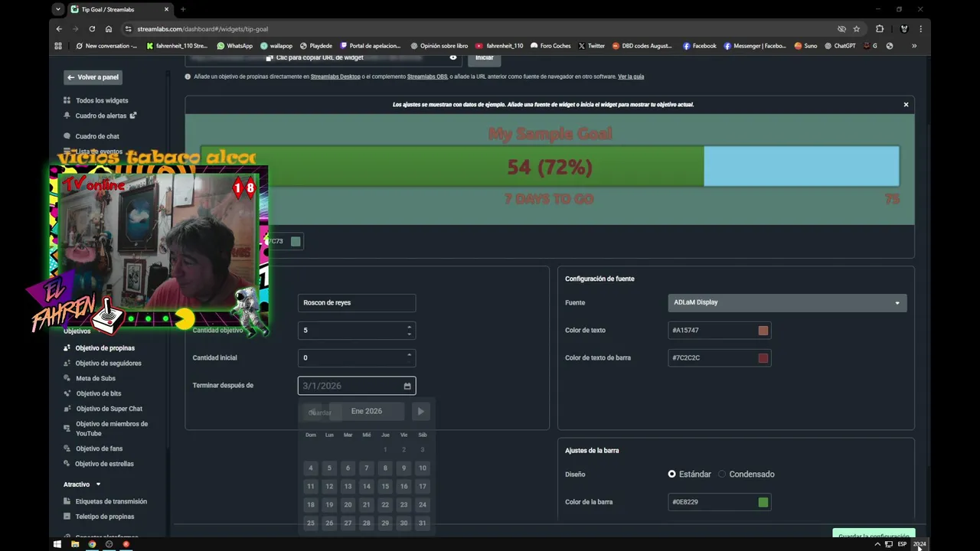The image size is (980, 551).
Task: Open Cuadro de chat in sidebar
Action: 97,136
